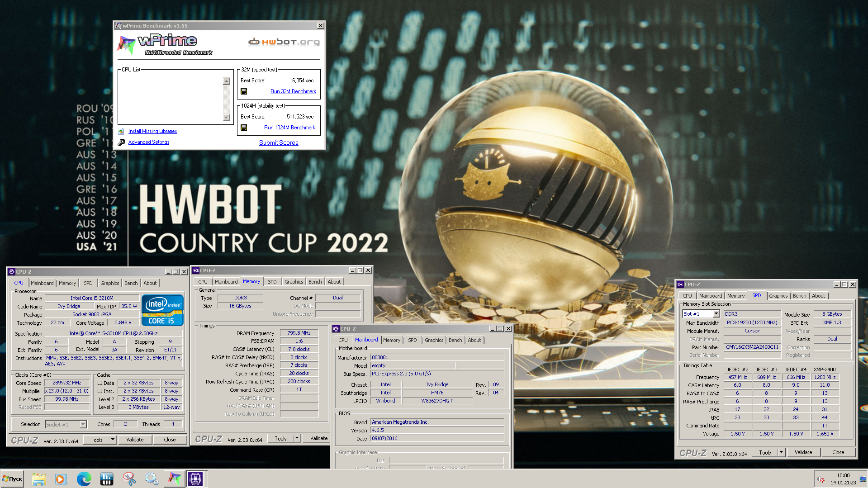The width and height of the screenshot is (868, 488).
Task: Click the HWBOT.org logo in wPrime
Action: 284,42
